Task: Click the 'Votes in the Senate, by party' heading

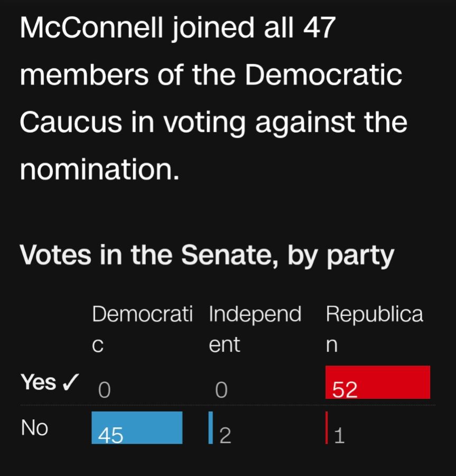Action: (207, 256)
